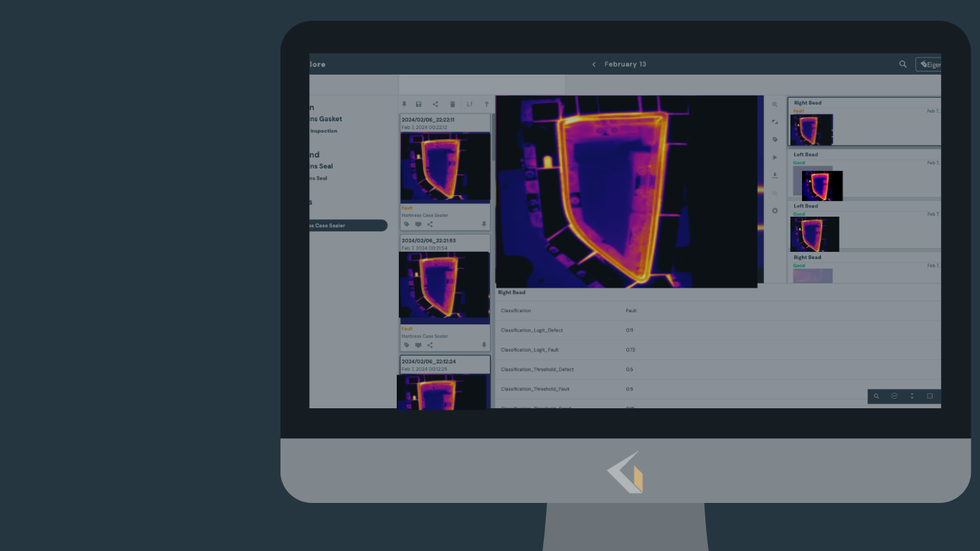This screenshot has height=551, width=980.
Task: Open thermal thumbnail of 2024/02/06_22:22:11
Action: 446,167
